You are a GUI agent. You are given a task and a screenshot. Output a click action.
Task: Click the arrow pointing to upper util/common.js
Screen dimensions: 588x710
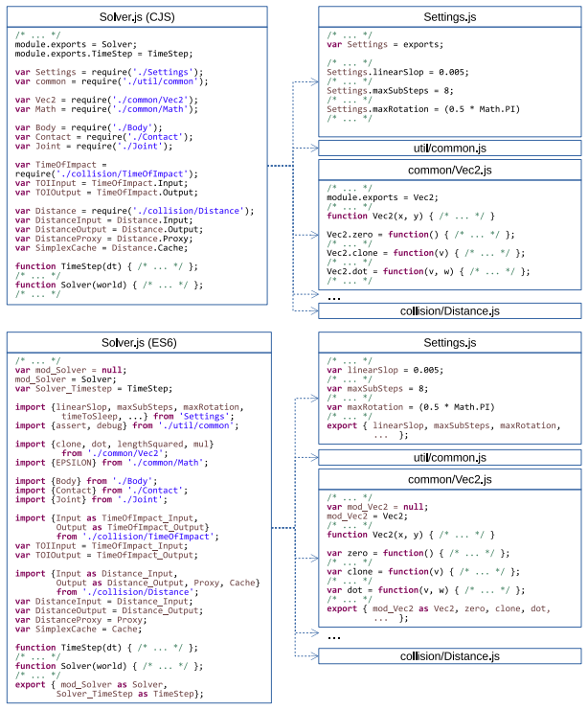pyautogui.click(x=315, y=149)
